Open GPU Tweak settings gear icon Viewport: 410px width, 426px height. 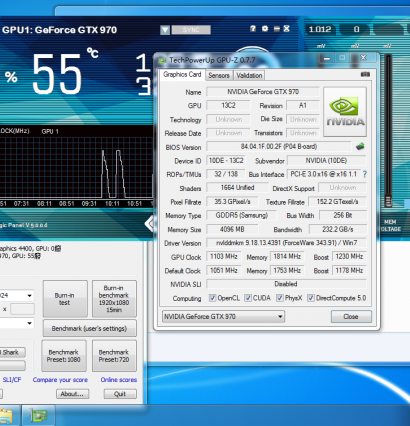coord(265,29)
